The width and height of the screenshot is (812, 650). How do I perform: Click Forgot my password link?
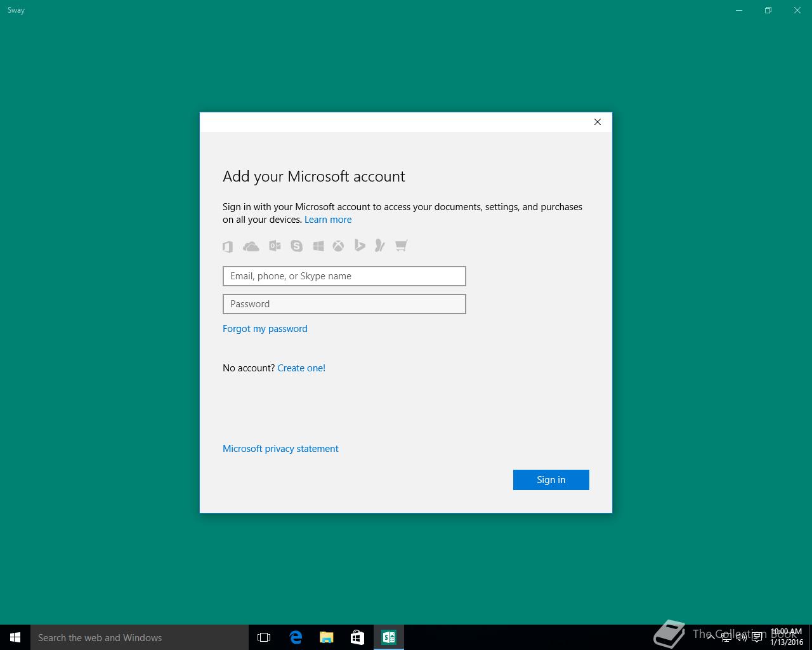pos(265,329)
